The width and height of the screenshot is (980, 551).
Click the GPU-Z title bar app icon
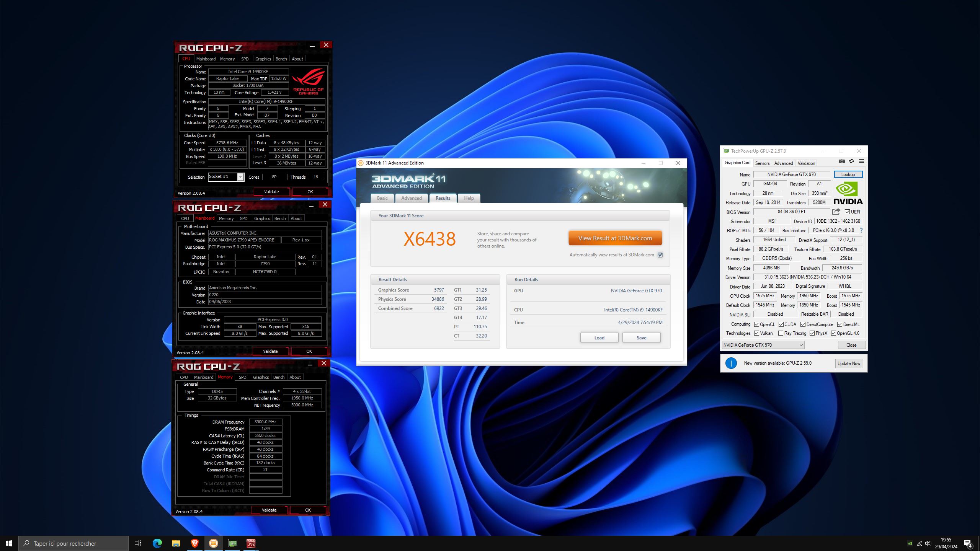(726, 151)
